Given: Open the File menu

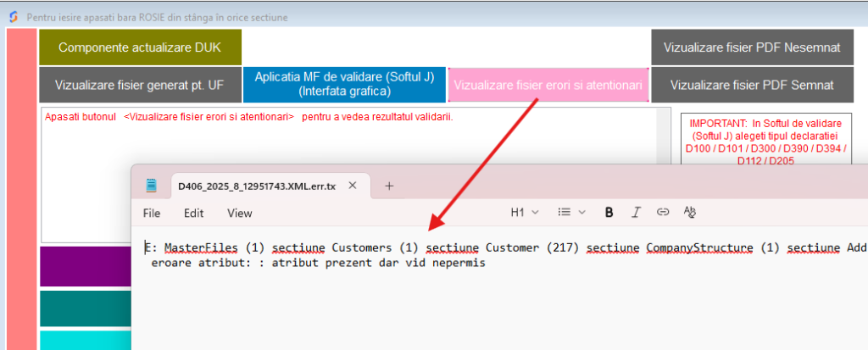Looking at the screenshot, I should coord(152,214).
